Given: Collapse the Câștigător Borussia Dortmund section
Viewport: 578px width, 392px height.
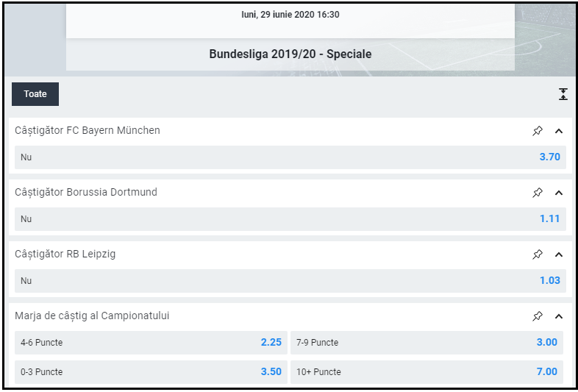Looking at the screenshot, I should 558,193.
